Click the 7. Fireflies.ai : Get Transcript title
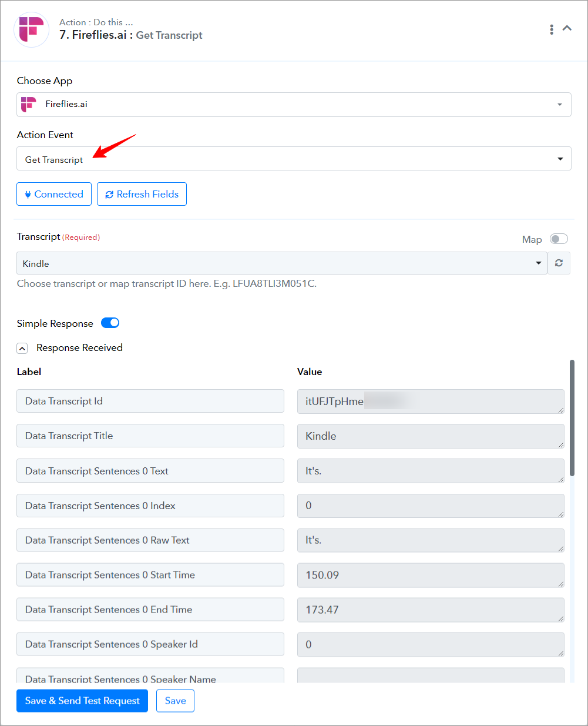 [131, 35]
